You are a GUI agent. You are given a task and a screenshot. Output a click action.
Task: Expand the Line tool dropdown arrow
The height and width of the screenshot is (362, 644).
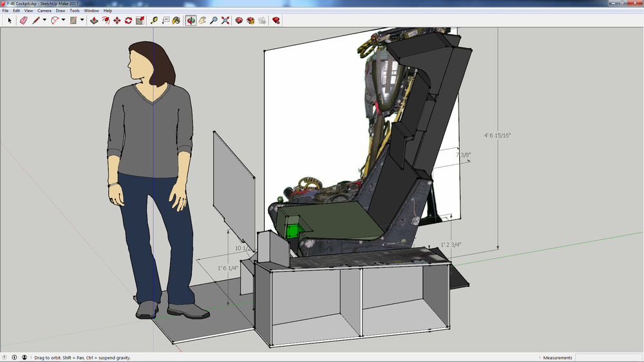(44, 20)
